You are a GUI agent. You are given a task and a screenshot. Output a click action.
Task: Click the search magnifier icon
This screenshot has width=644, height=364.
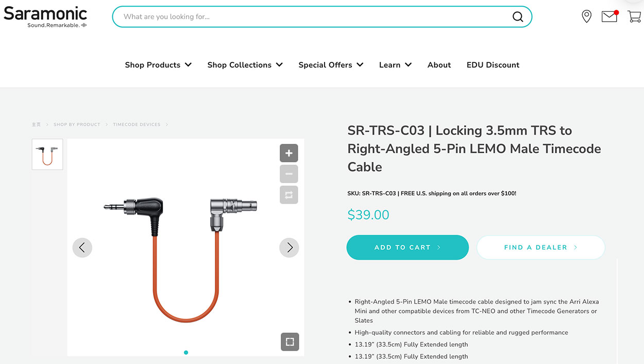(517, 17)
